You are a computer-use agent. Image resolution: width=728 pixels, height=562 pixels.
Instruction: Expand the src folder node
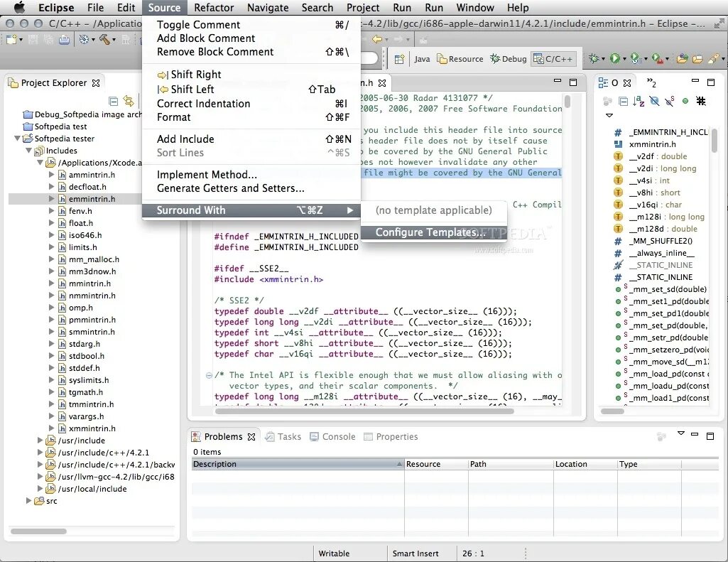point(29,501)
